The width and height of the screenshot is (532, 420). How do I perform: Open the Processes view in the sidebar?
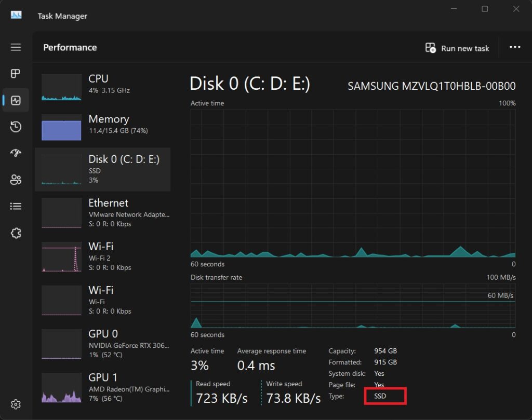point(16,73)
